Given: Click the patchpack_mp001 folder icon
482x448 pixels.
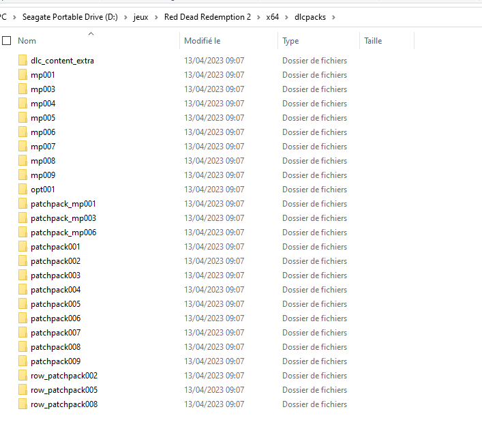Looking at the screenshot, I should pyautogui.click(x=22, y=204).
